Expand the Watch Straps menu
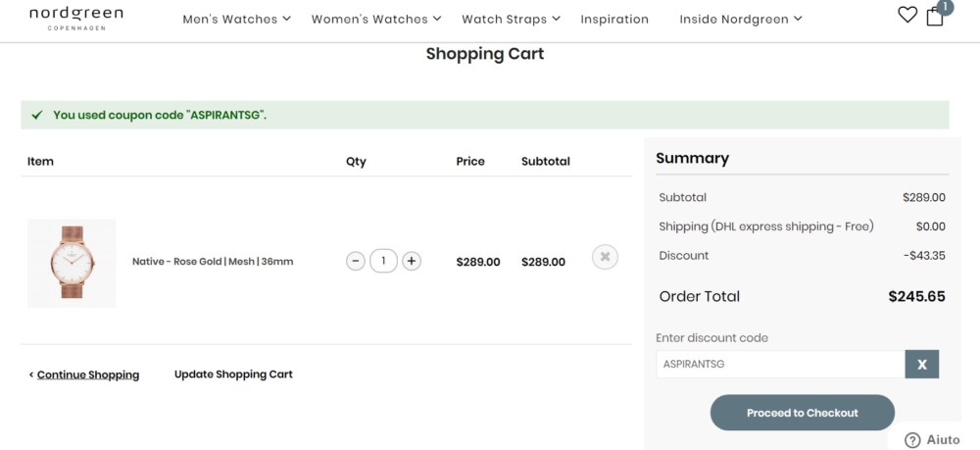Viewport: 980px width, 450px height. coord(511,19)
